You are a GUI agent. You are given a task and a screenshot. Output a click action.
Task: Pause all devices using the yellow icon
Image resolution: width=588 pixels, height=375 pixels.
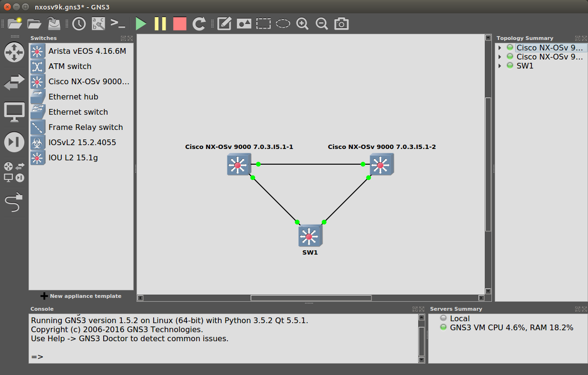pyautogui.click(x=160, y=23)
